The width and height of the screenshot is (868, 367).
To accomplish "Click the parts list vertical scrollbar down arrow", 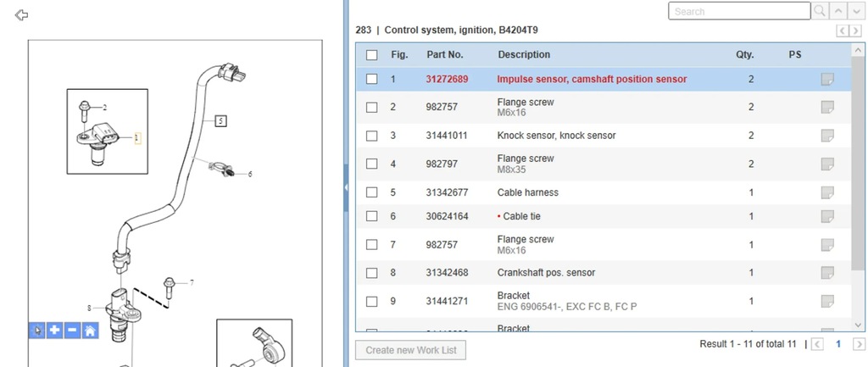I will pos(858,325).
